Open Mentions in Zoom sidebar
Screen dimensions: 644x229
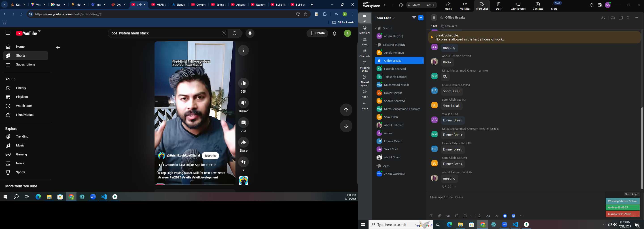365,30
